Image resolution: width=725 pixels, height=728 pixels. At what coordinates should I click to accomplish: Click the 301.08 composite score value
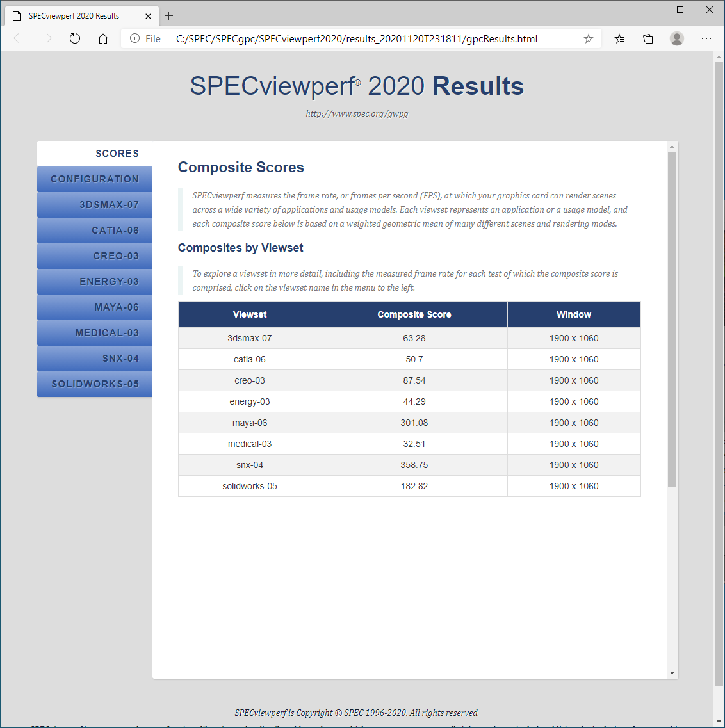pos(414,423)
